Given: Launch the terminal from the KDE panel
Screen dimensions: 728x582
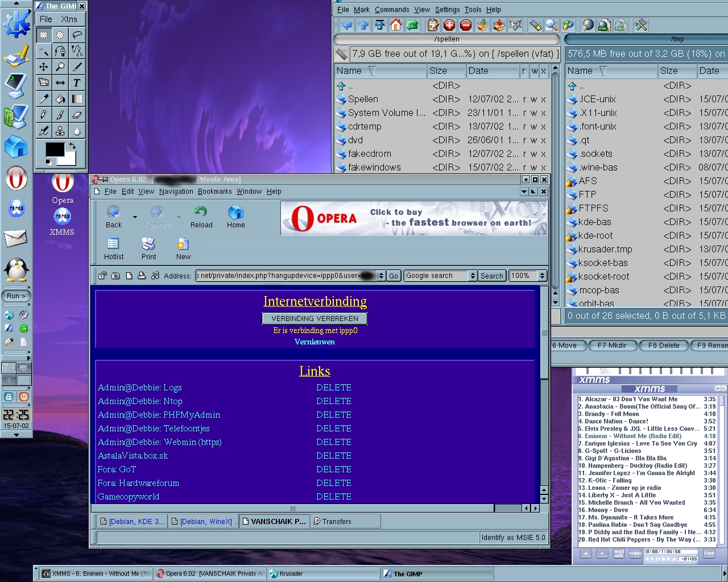Looking at the screenshot, I should click(x=16, y=85).
